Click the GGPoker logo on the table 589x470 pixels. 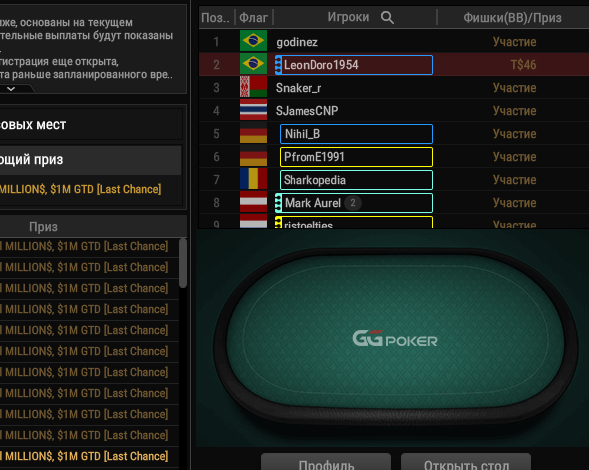[395, 339]
